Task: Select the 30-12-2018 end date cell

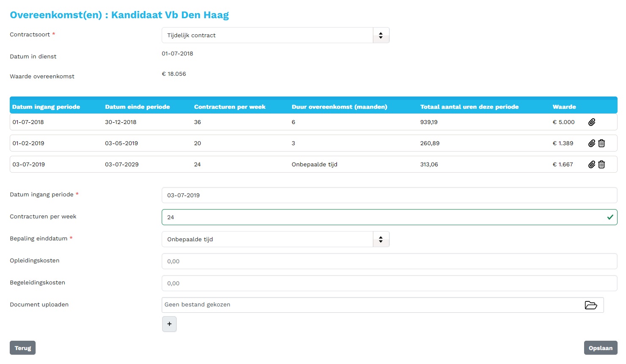Action: tap(121, 122)
